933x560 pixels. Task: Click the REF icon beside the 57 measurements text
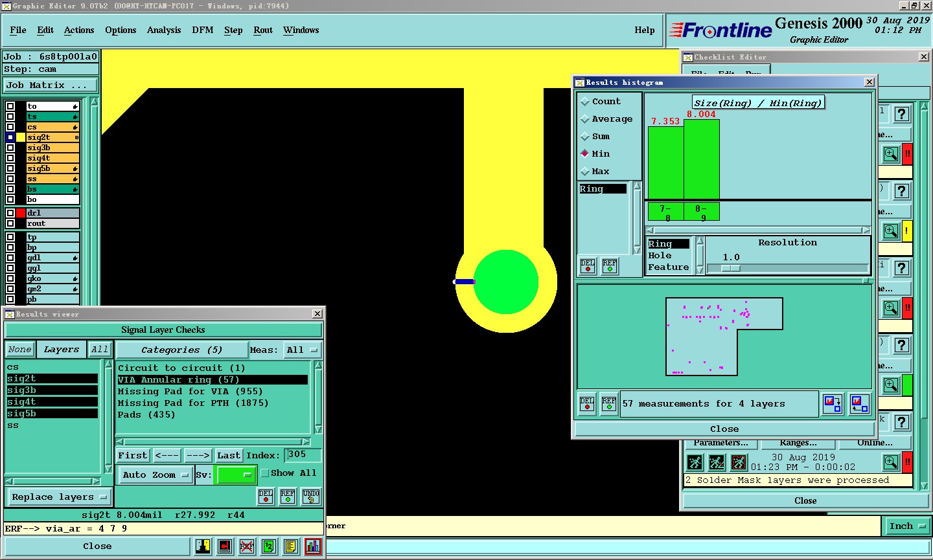point(608,404)
